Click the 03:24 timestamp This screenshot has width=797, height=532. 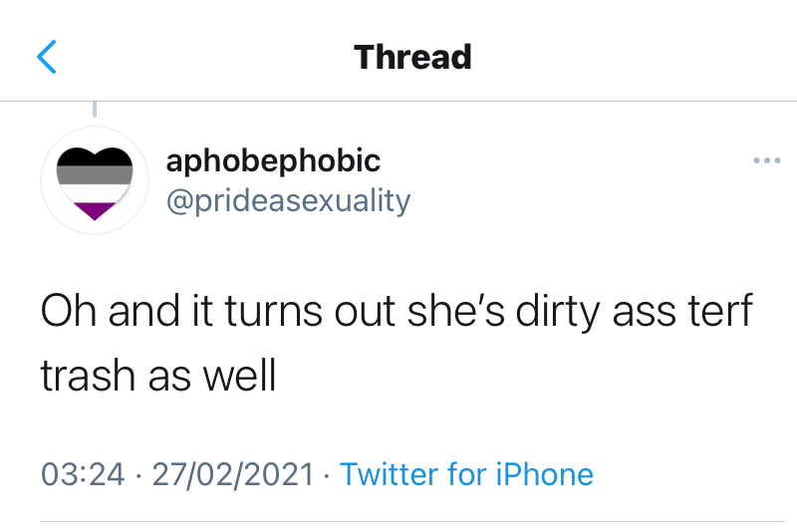pyautogui.click(x=83, y=473)
